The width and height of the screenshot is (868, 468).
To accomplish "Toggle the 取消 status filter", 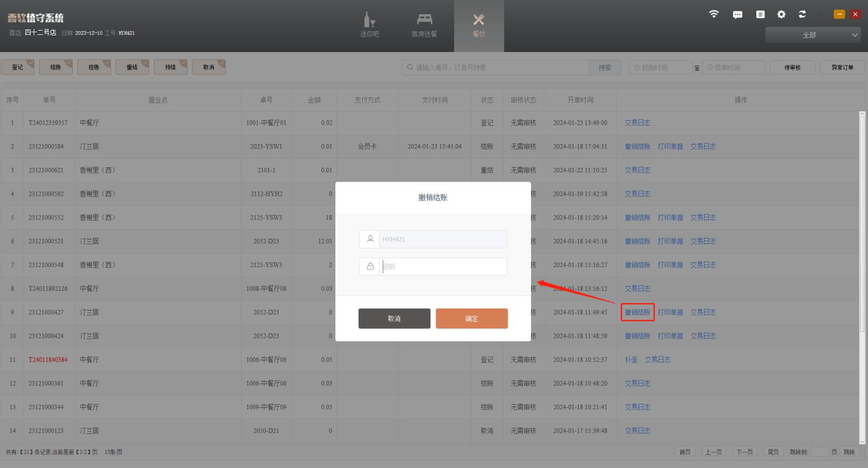I will pos(209,67).
